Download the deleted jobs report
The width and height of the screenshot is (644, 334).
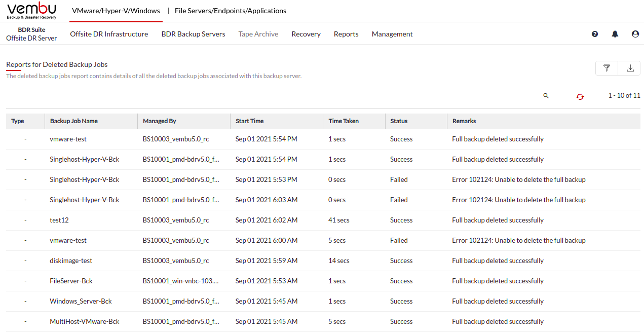630,68
